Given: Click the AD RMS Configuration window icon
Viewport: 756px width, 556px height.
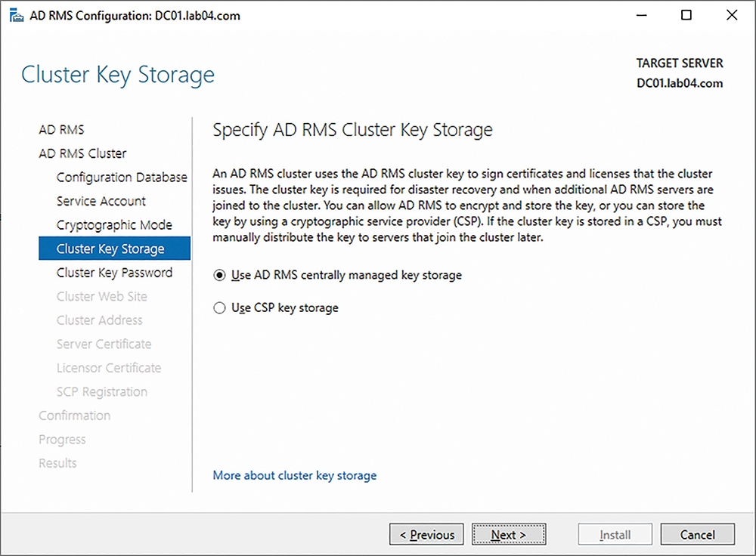Looking at the screenshot, I should [x=17, y=15].
